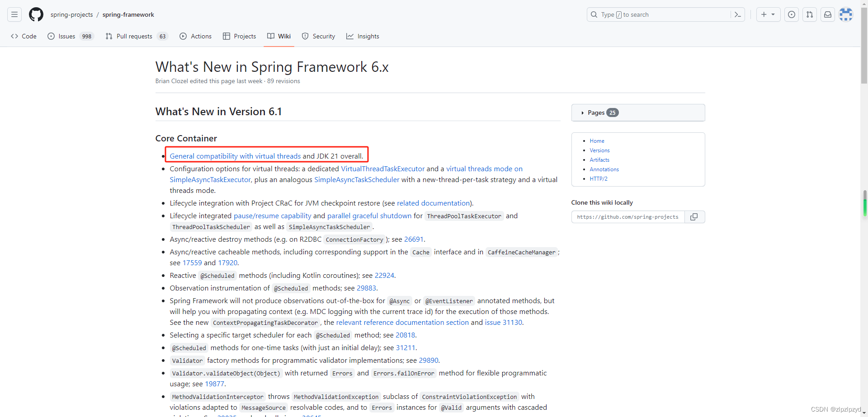This screenshot has height=417, width=868.
Task: Open spring-framework repository link
Action: pyautogui.click(x=128, y=14)
